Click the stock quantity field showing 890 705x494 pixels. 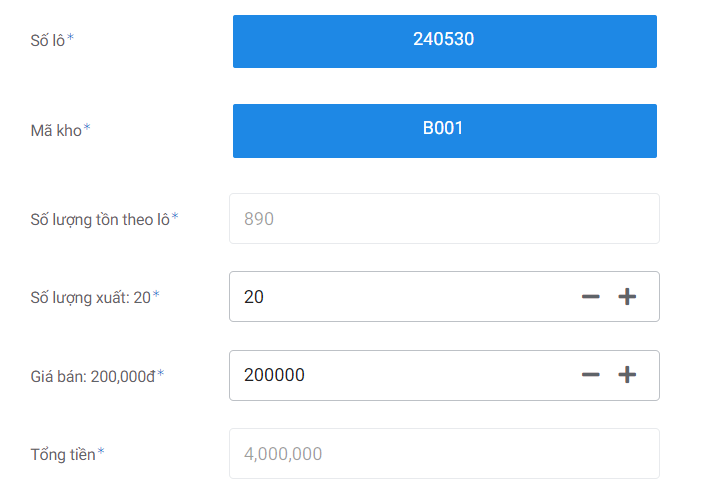[444, 218]
